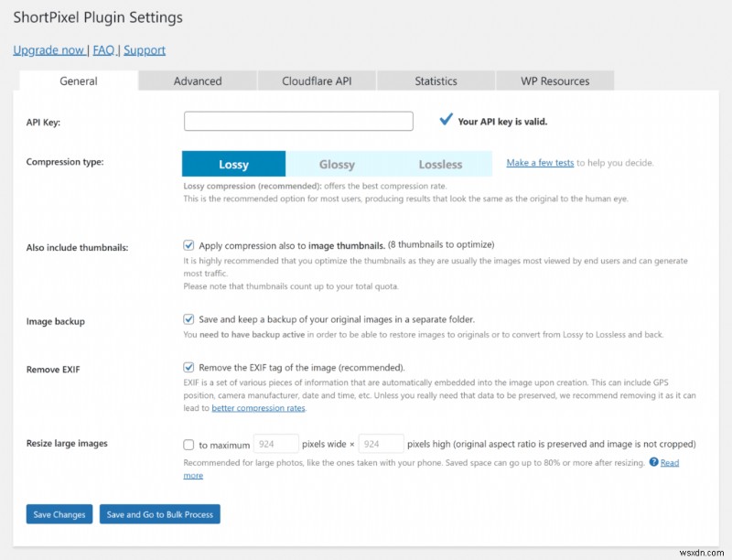Click the API Key input field

pos(297,121)
